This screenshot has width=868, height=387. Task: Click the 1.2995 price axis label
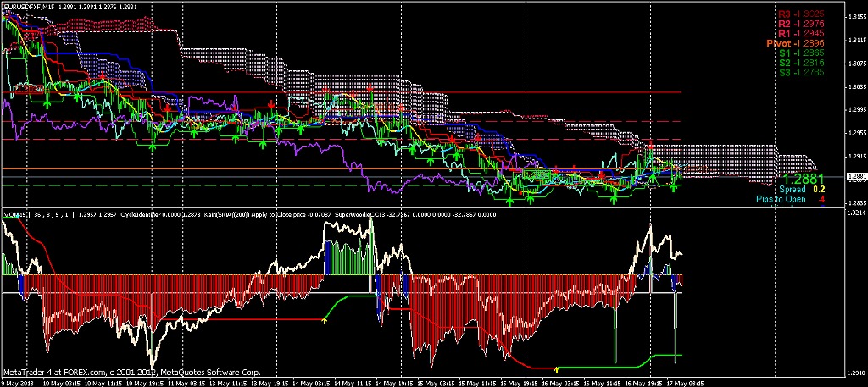click(x=856, y=110)
